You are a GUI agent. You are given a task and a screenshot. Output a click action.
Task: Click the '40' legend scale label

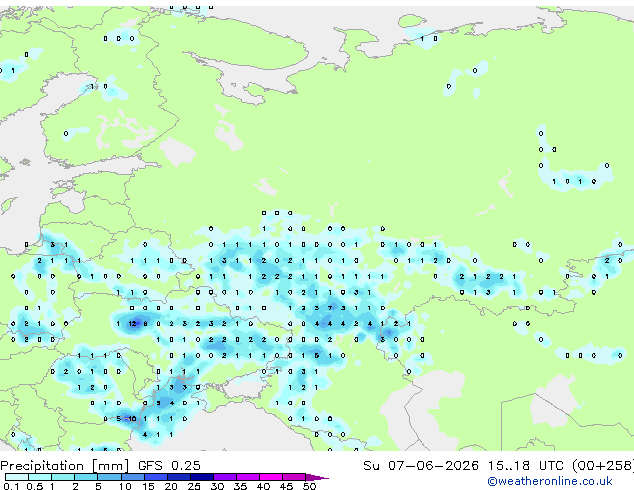point(263,486)
